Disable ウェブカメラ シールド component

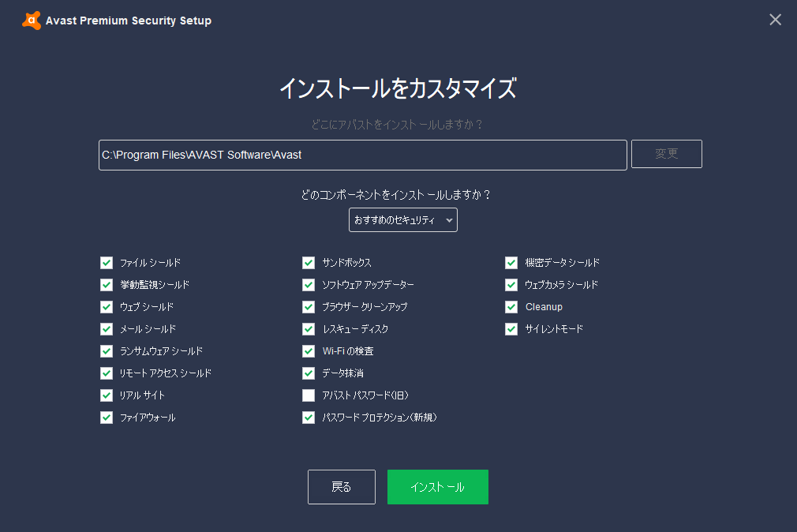(x=511, y=285)
